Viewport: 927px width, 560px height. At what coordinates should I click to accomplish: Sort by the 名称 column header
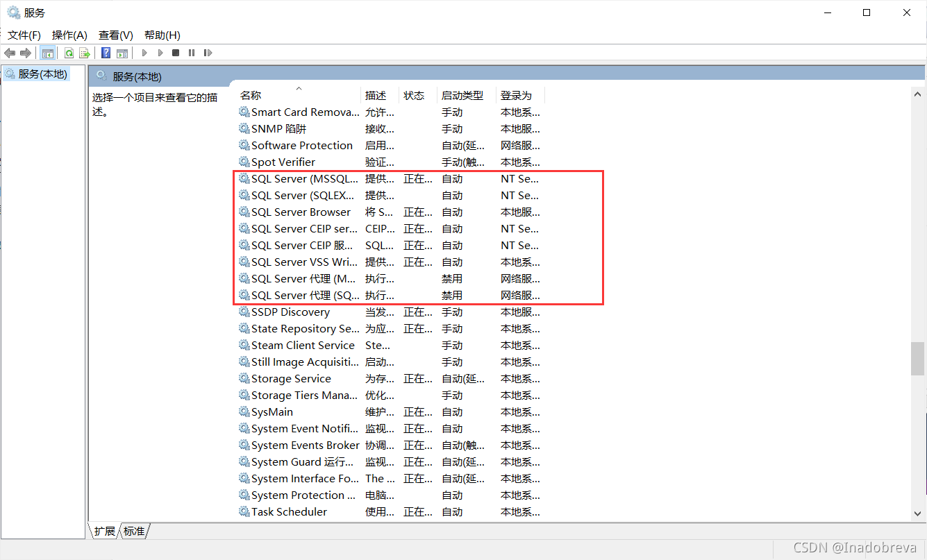point(299,95)
